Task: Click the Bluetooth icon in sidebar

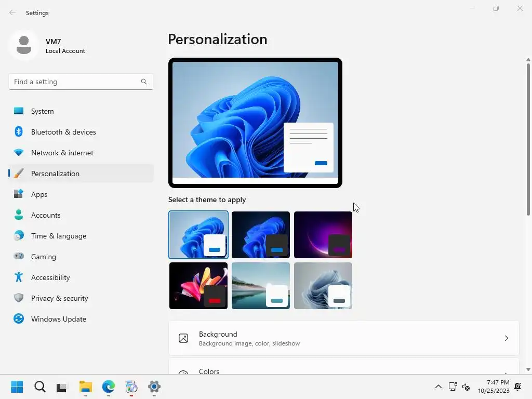Action: [19, 131]
